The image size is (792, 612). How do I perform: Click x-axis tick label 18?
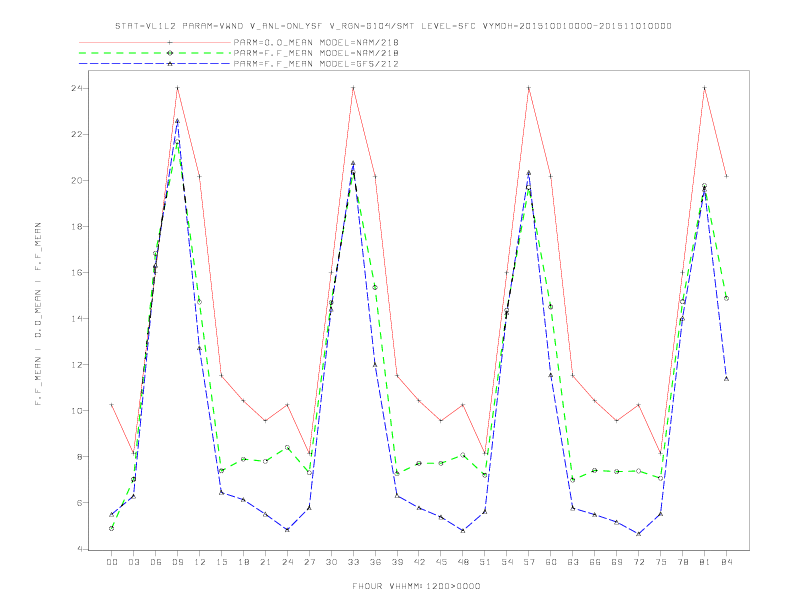click(243, 562)
